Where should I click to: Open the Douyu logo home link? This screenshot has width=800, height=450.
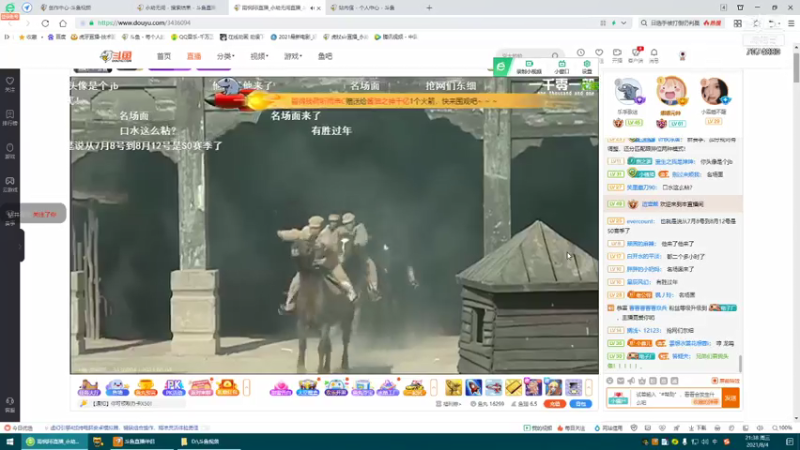pyautogui.click(x=116, y=56)
